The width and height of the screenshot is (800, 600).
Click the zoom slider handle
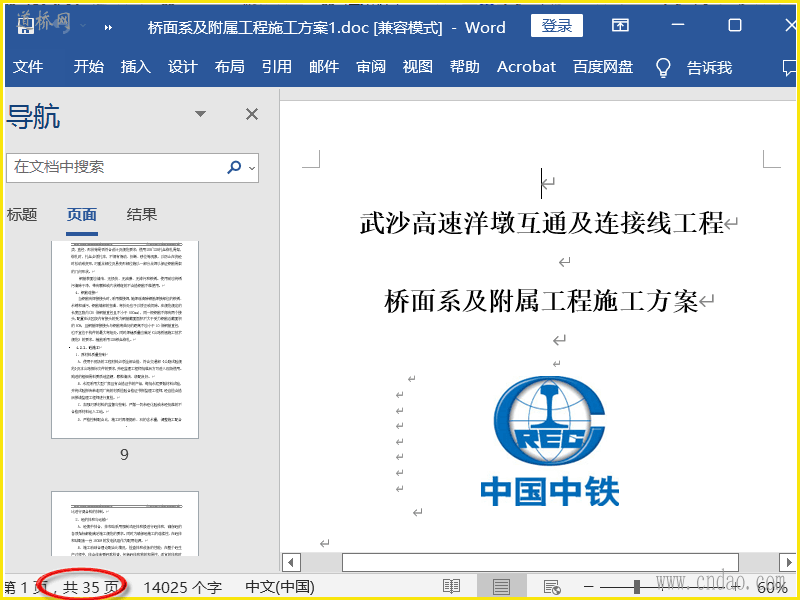tap(637, 587)
